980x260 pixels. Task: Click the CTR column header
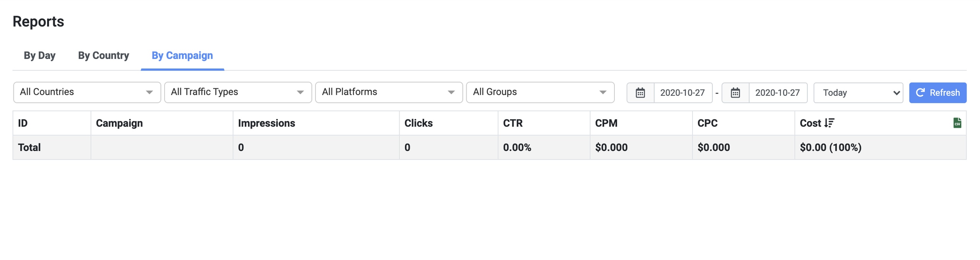[x=513, y=123]
